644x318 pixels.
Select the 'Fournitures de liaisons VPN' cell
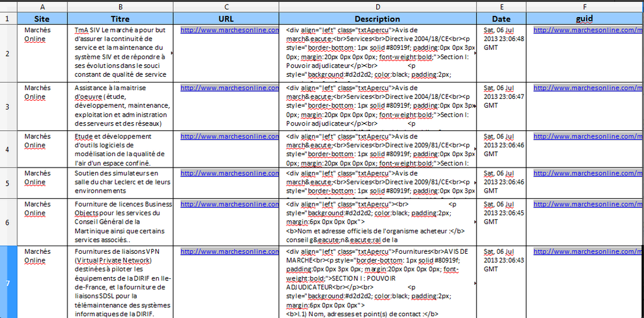(120, 282)
